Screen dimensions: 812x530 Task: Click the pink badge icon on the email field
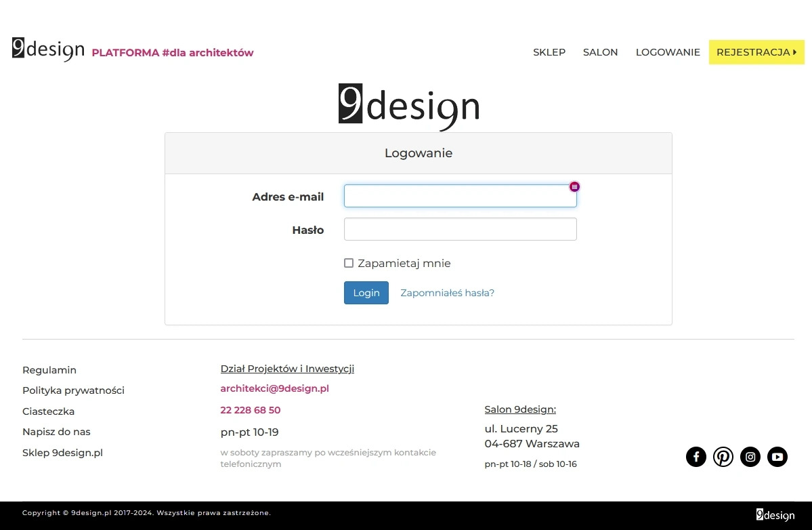tap(574, 186)
